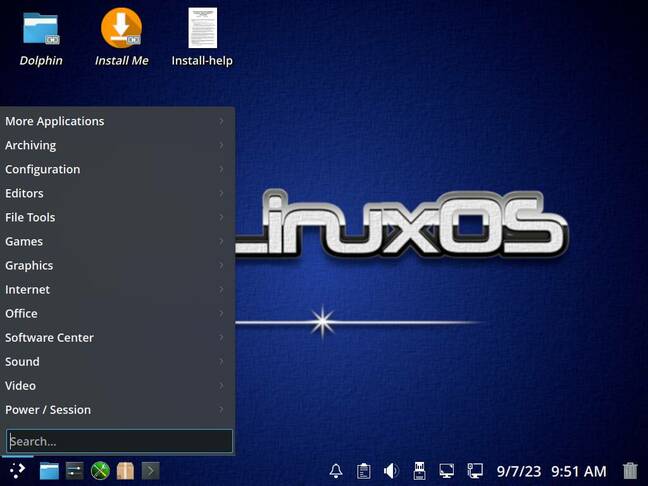This screenshot has width=648, height=486.
Task: Open the trash icon in the panel
Action: (x=630, y=471)
